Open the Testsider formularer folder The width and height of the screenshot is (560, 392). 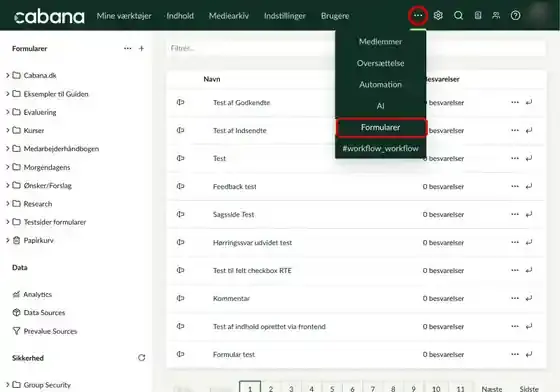tap(55, 222)
